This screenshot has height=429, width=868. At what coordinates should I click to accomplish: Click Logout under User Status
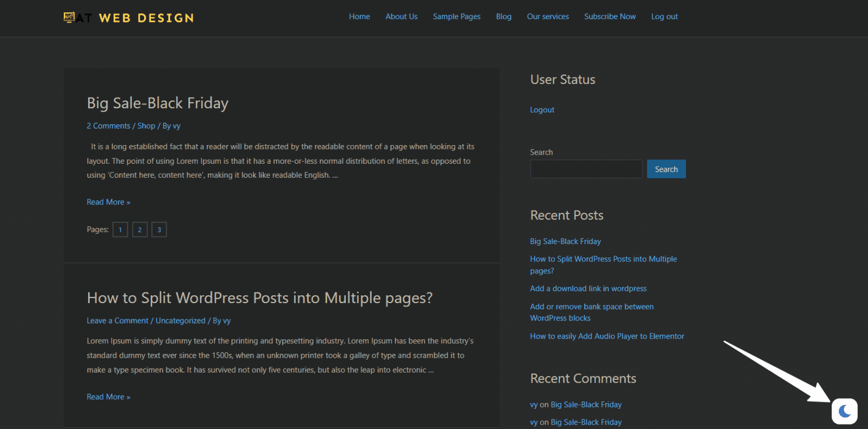[542, 109]
